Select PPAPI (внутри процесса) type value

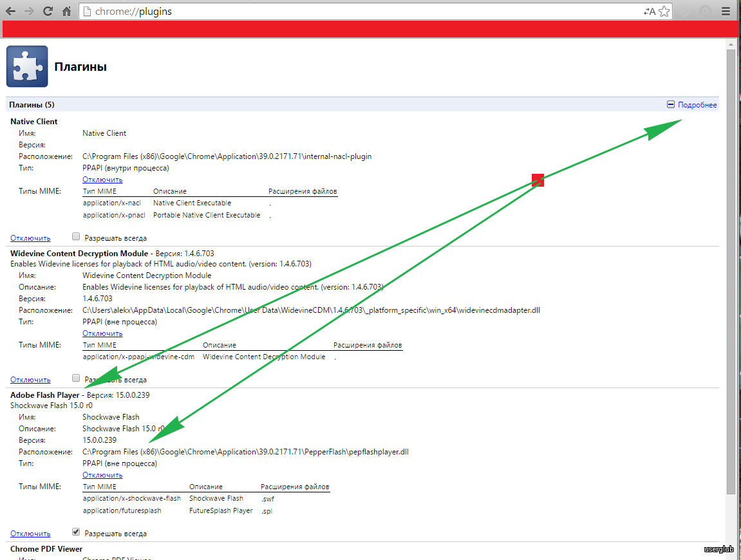(x=126, y=168)
